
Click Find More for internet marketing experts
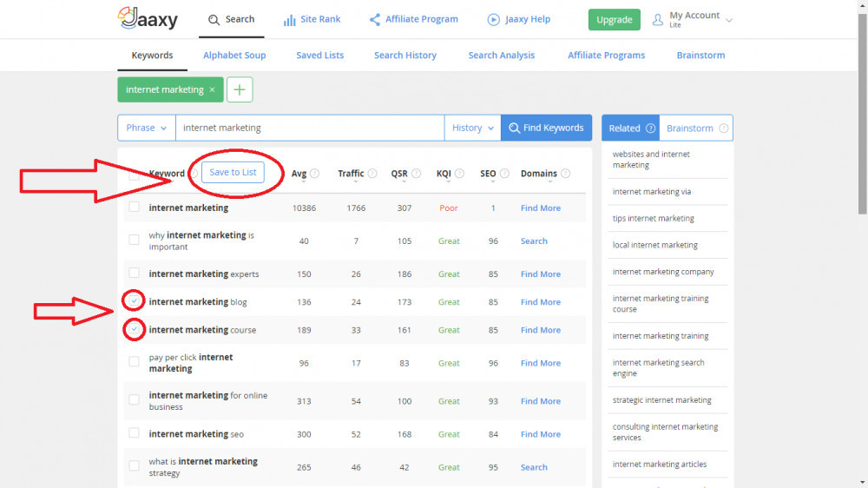pyautogui.click(x=540, y=274)
